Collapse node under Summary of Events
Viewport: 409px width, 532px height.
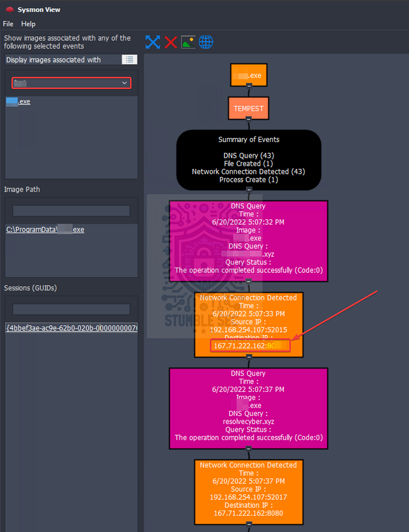tap(249, 189)
